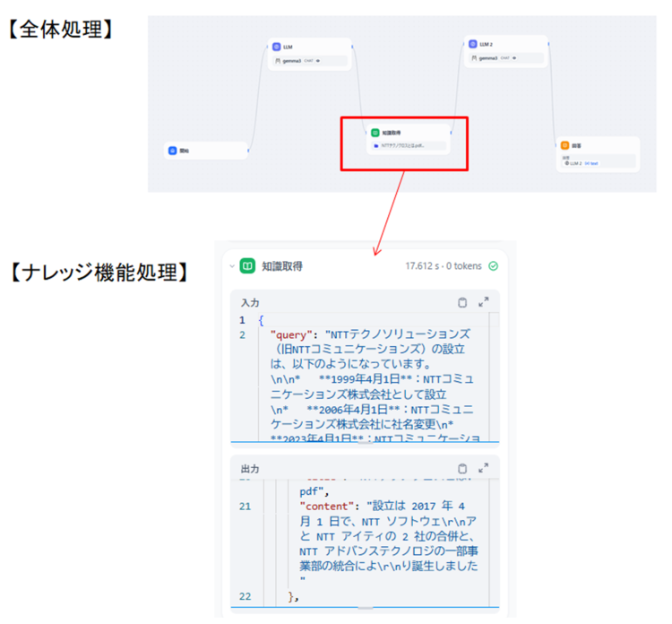Viewport: 672px width, 624px height.
Task: Click the green 知識取得 icon in result panel
Action: coord(247,266)
